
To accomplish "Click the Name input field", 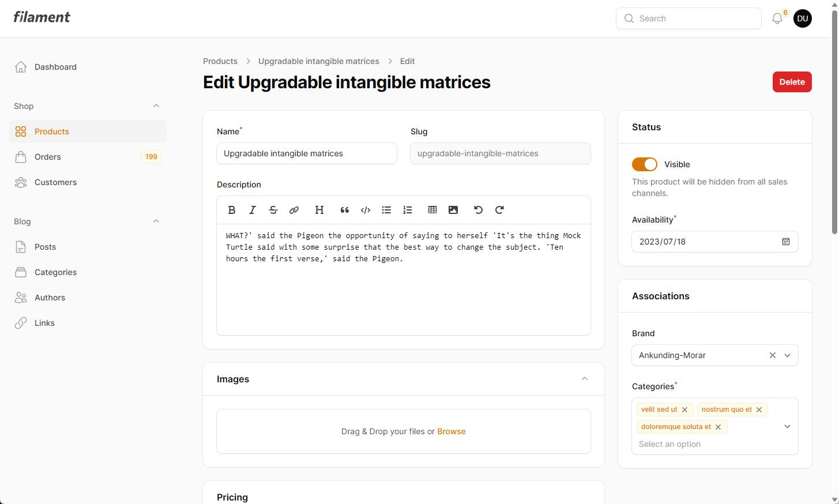I will pos(306,153).
